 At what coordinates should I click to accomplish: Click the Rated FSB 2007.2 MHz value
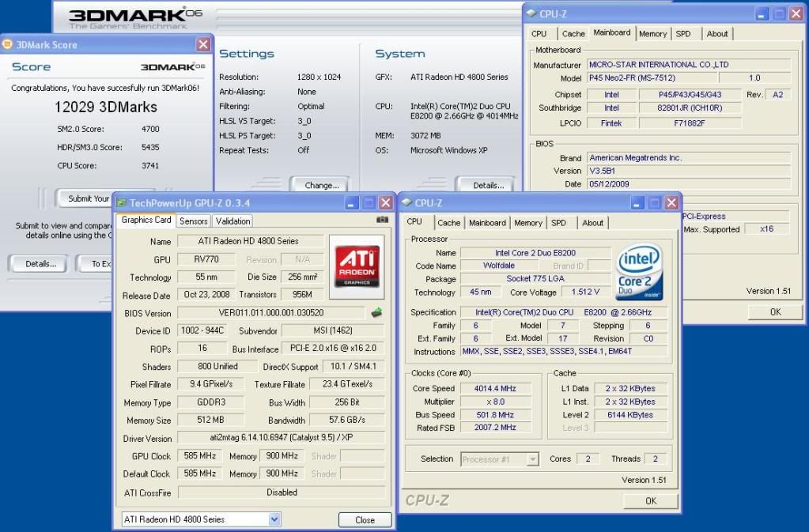(495, 427)
